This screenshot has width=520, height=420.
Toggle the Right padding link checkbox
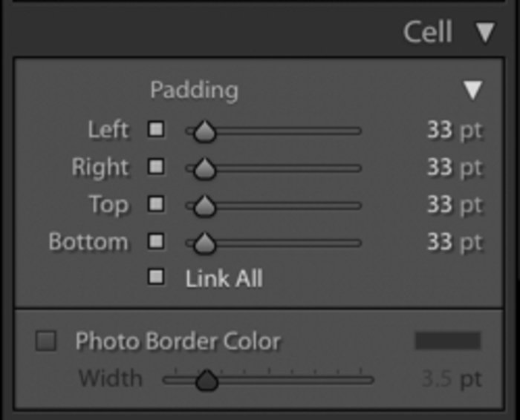(x=156, y=167)
